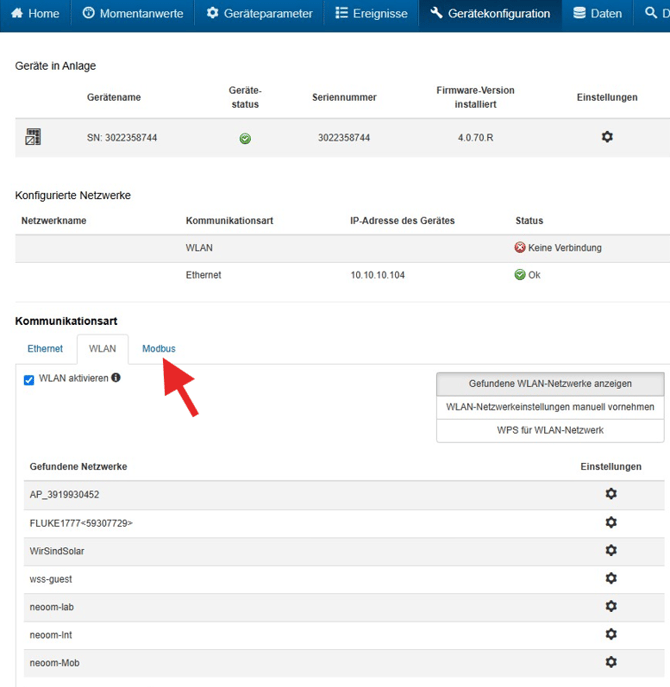Click Gefundene WLAN-Netzwerke anzeigen button
The height and width of the screenshot is (687, 670).
point(550,384)
